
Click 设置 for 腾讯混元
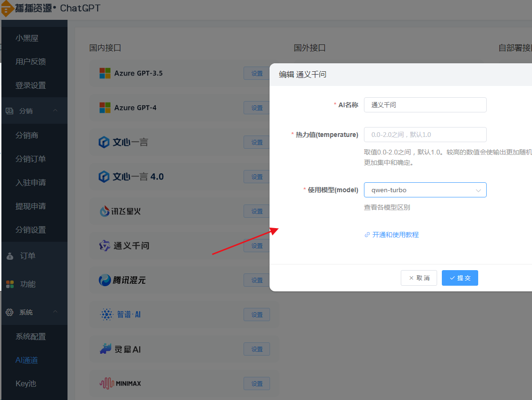pyautogui.click(x=257, y=280)
